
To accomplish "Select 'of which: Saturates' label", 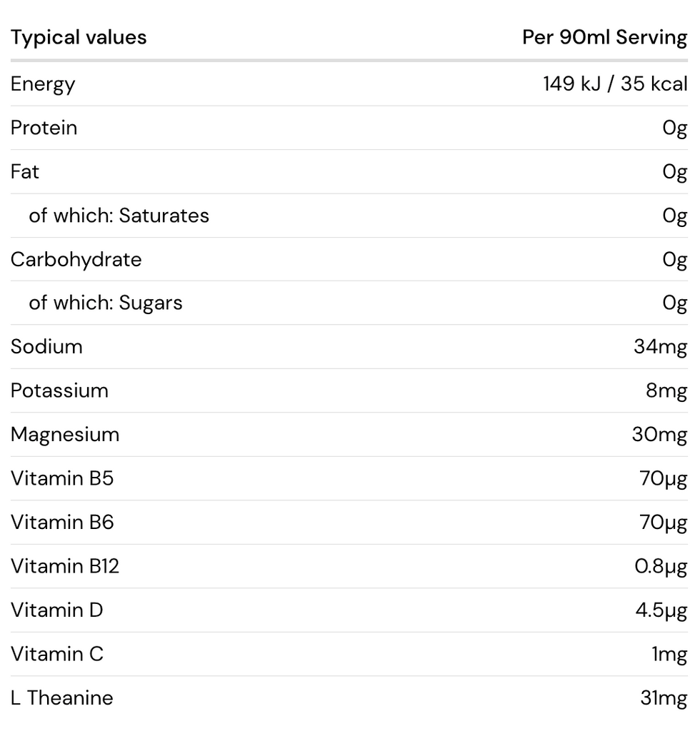I will point(119,216).
